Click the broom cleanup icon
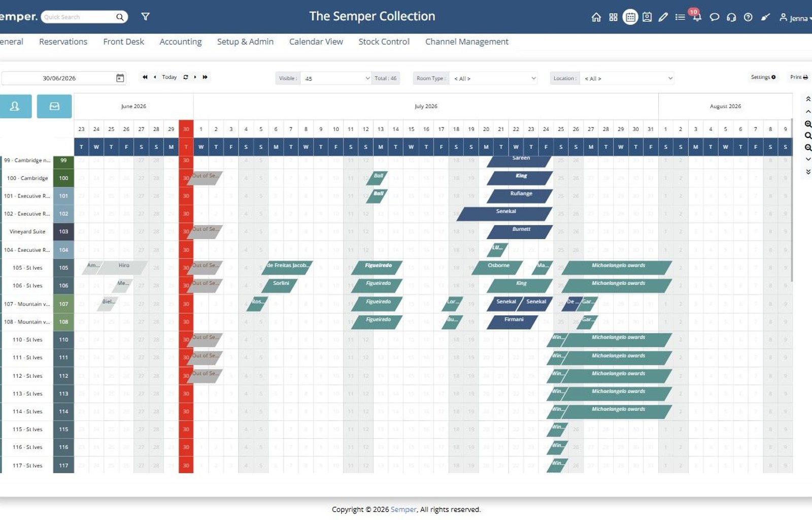This screenshot has height=524, width=812. (x=765, y=17)
